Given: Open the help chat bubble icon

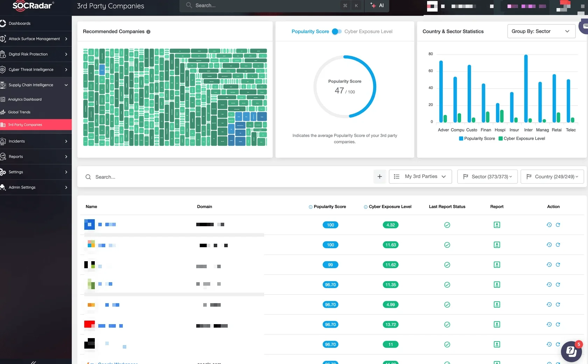Looking at the screenshot, I should [571, 351].
